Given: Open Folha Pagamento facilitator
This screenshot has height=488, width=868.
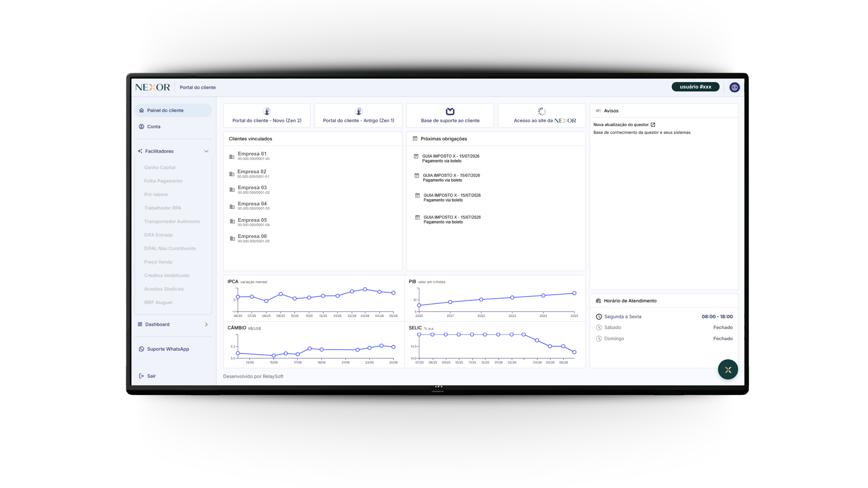Looking at the screenshot, I should [163, 181].
